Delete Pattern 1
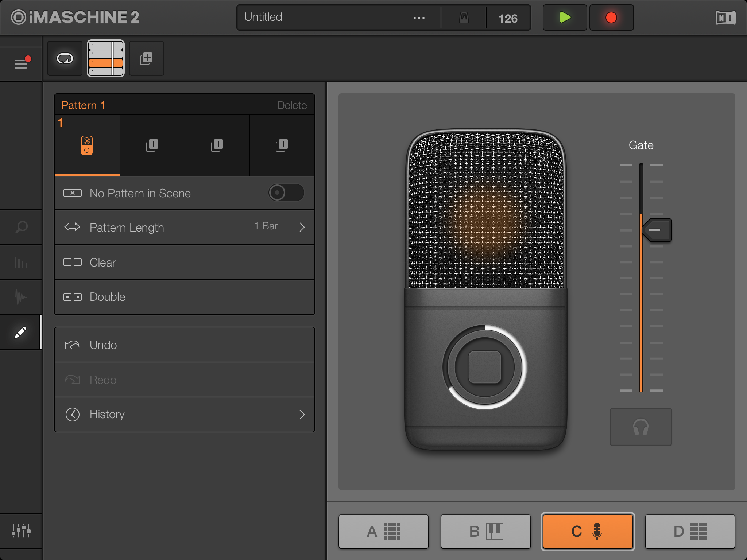The image size is (747, 560). tap(292, 105)
